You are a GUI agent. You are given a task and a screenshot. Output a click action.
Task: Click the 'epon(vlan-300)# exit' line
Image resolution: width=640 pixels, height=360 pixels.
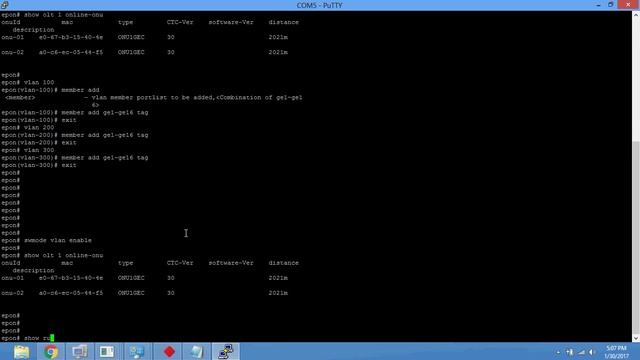click(x=39, y=165)
